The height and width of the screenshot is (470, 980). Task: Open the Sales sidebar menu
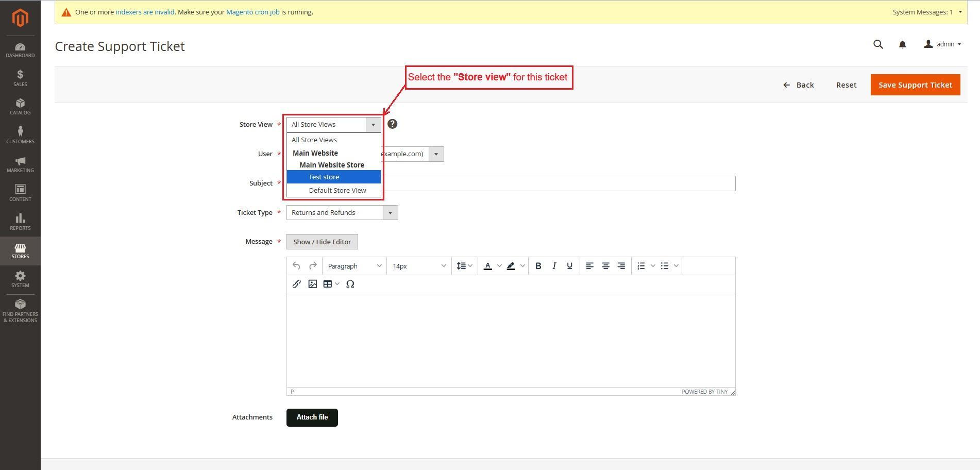point(20,78)
